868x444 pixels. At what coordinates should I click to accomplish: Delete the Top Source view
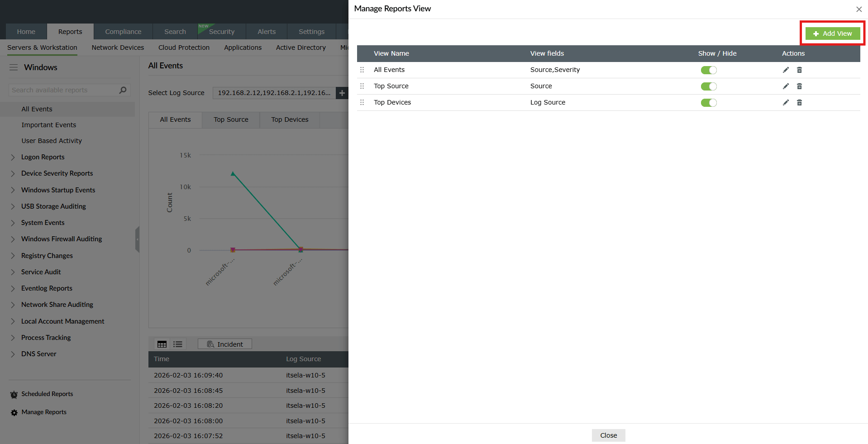799,86
